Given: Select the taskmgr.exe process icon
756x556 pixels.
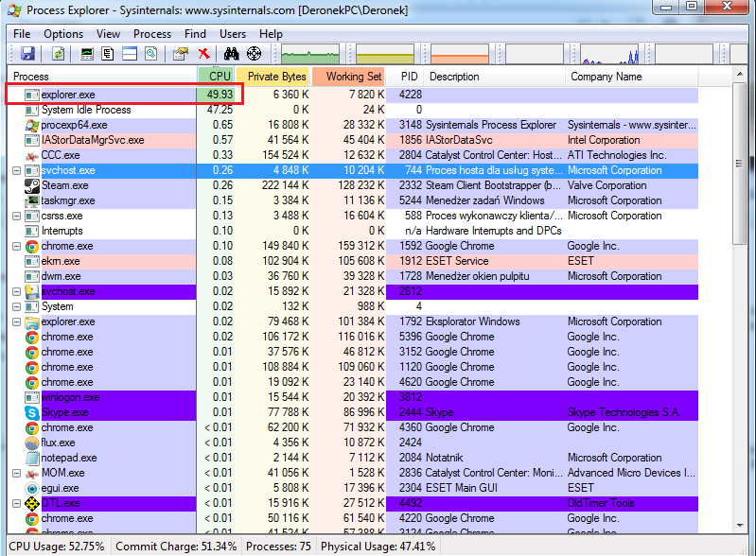Looking at the screenshot, I should tap(32, 200).
